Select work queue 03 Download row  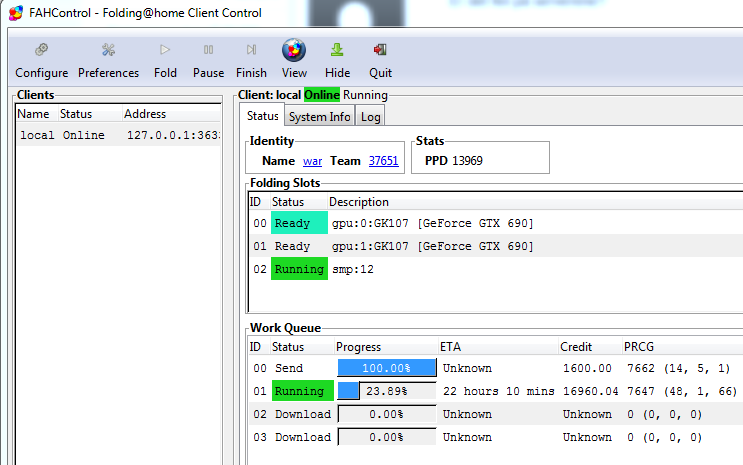coord(496,437)
